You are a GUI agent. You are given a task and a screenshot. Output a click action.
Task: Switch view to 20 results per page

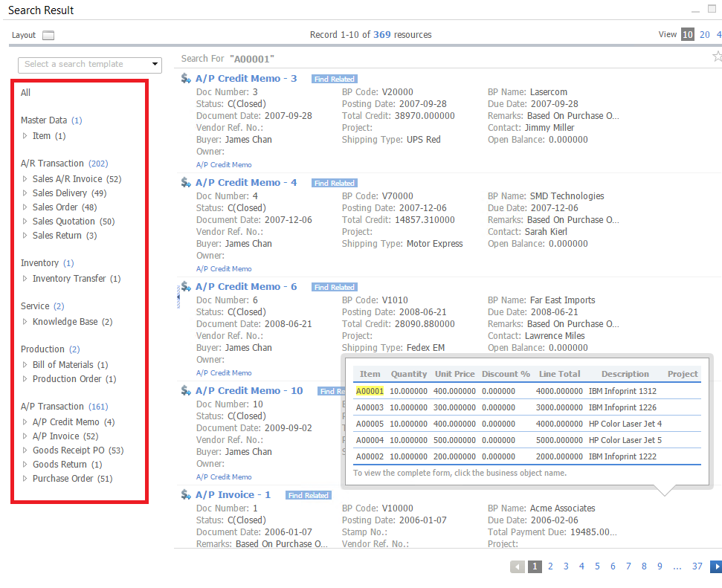coord(704,34)
